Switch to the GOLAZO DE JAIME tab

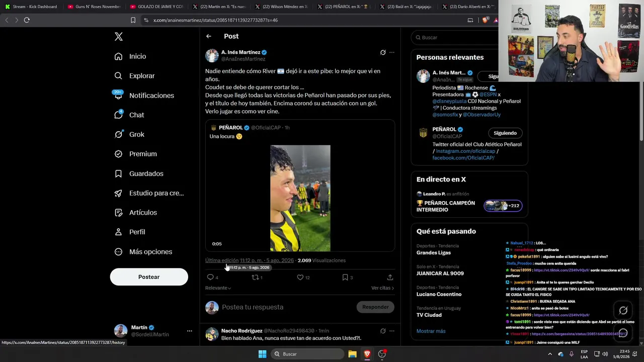[156, 7]
